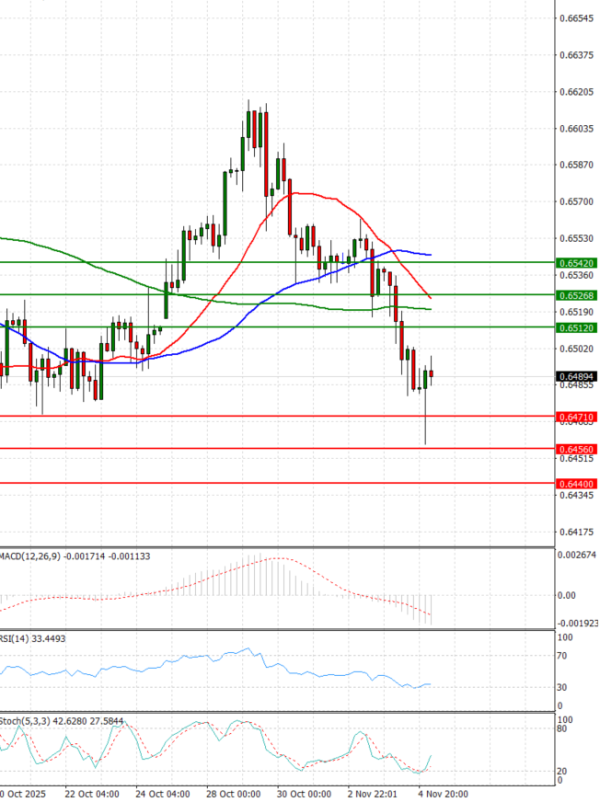Click the green 0.65268 price level label
Image resolution: width=600 pixels, height=802 pixels.
click(x=576, y=295)
